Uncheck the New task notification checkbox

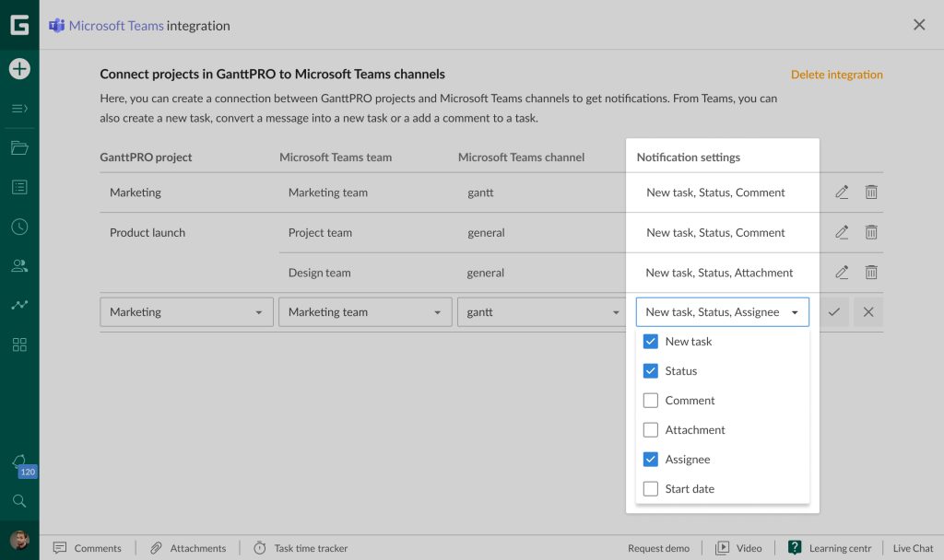click(x=651, y=342)
